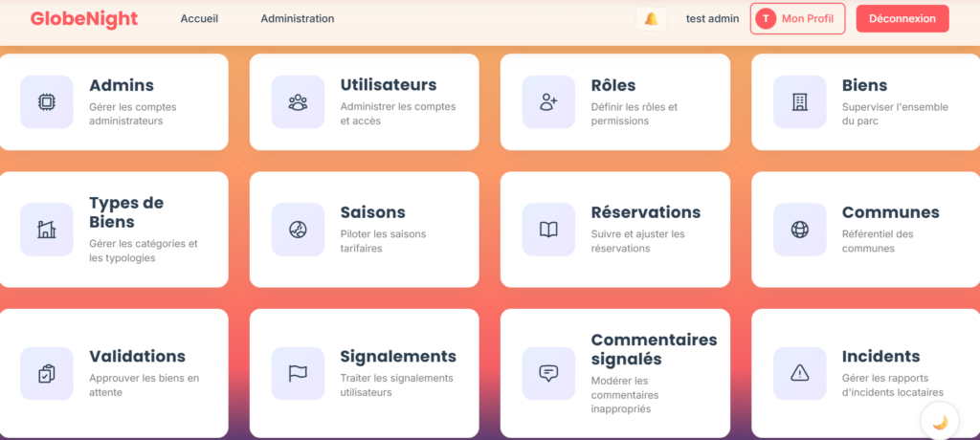Click the Types de Biens icon
The image size is (980, 440).
46,230
